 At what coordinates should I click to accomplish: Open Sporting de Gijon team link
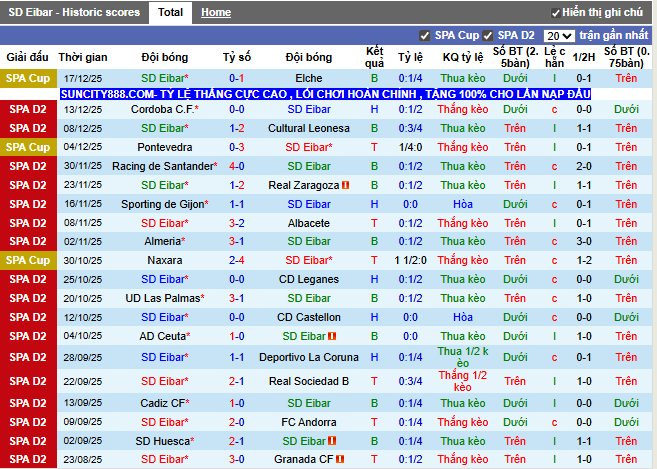click(162, 204)
